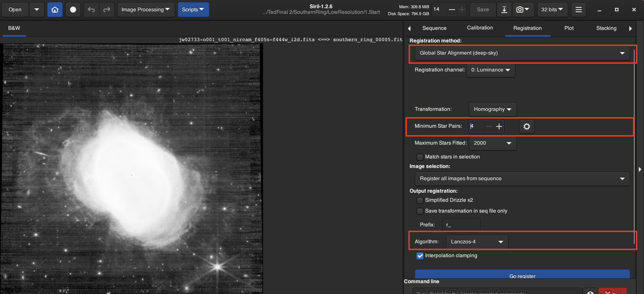Click the live-stacking circle icon
This screenshot has width=644, height=294.
click(73, 10)
